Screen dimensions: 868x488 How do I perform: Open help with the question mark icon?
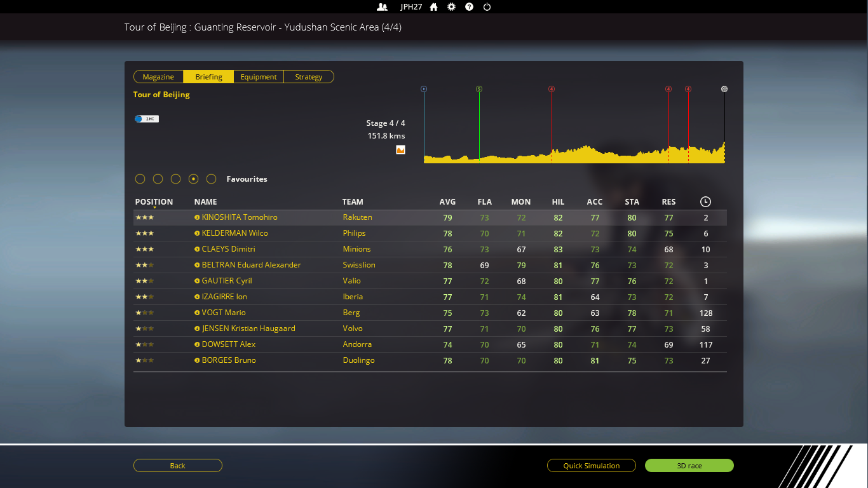click(x=469, y=7)
